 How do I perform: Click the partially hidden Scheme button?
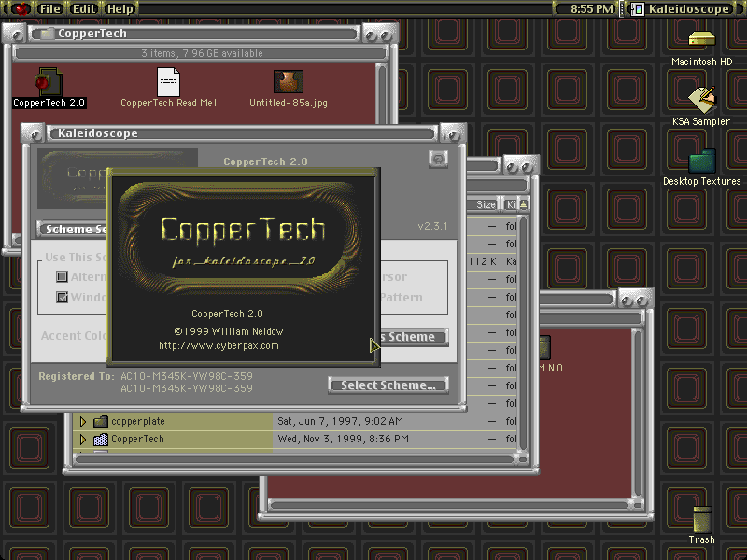click(414, 337)
